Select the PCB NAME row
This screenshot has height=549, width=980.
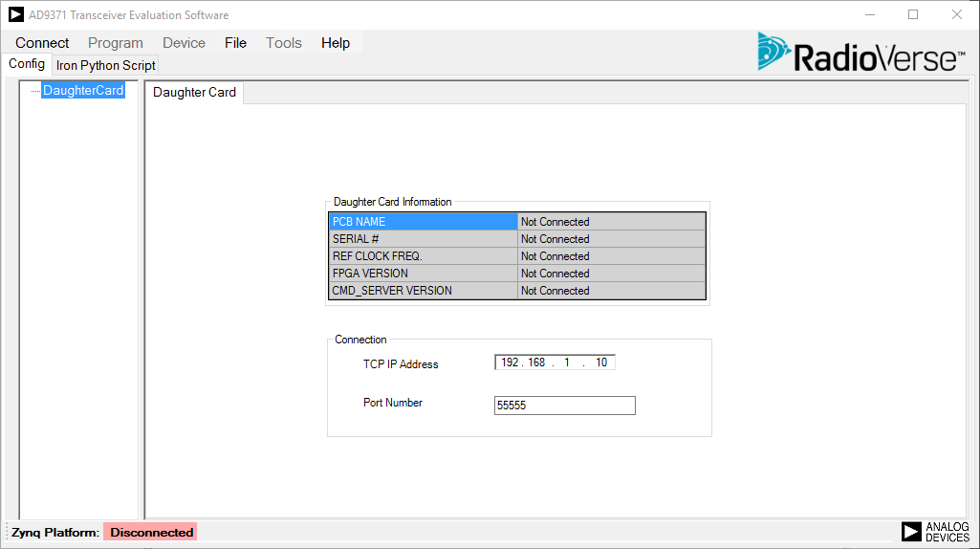pyautogui.click(x=423, y=222)
